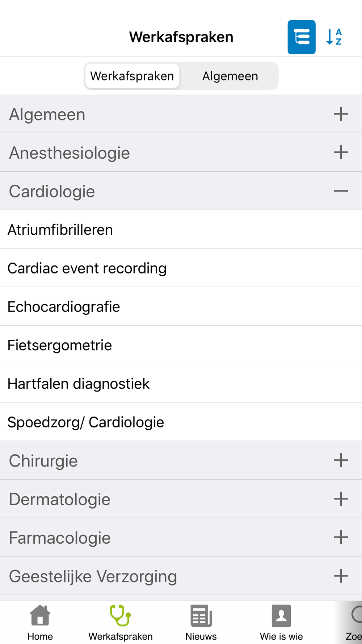Select the grouped category view icon
Image resolution: width=362 pixels, height=644 pixels.
pyautogui.click(x=302, y=37)
